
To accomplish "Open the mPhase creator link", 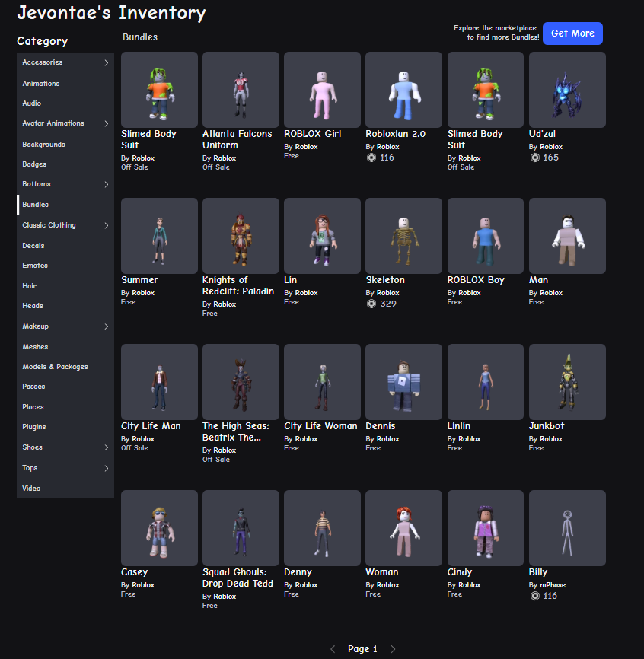I will pos(553,585).
